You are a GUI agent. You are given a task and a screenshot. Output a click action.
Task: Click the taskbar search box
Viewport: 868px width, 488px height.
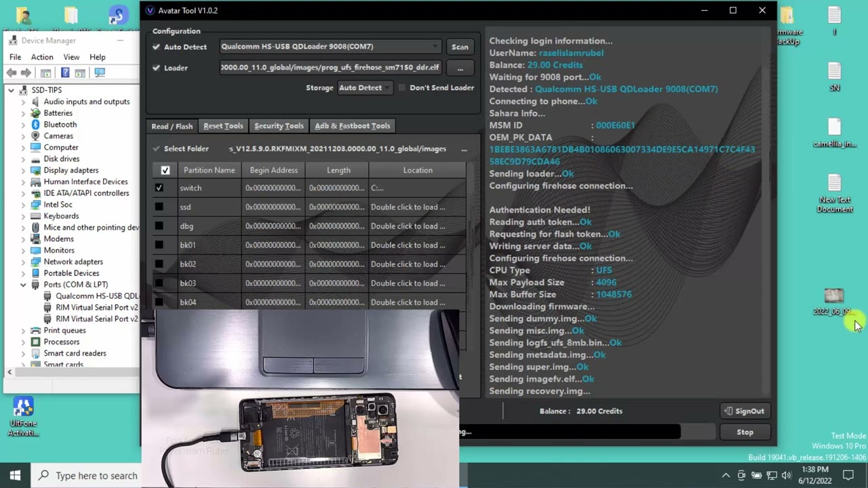pos(87,476)
